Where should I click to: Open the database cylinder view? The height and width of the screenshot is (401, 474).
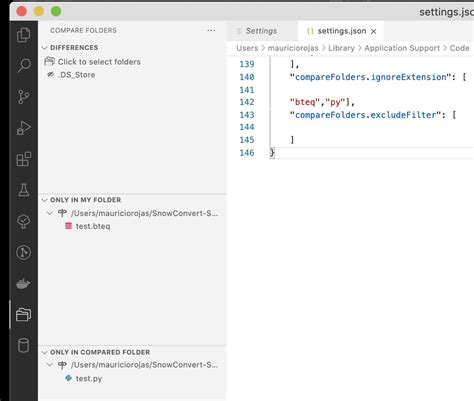click(x=23, y=345)
